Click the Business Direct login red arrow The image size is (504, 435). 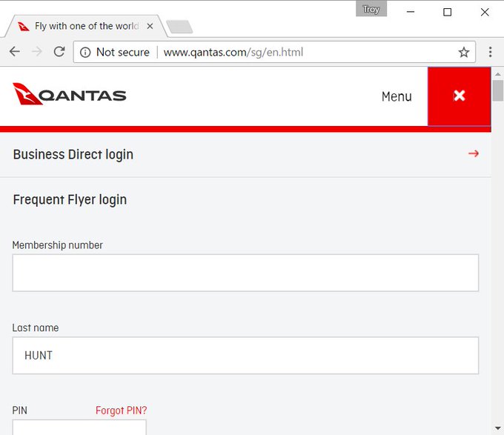tap(473, 153)
